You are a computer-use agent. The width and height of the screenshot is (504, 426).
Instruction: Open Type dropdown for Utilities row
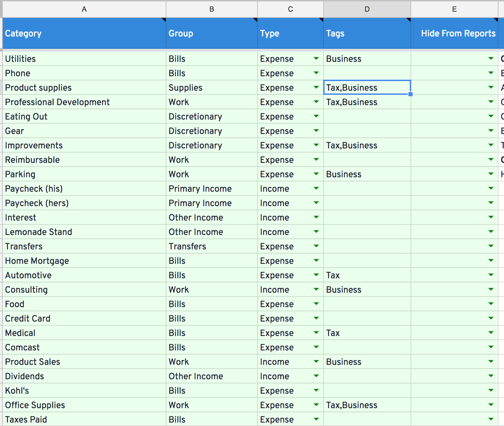pos(316,59)
